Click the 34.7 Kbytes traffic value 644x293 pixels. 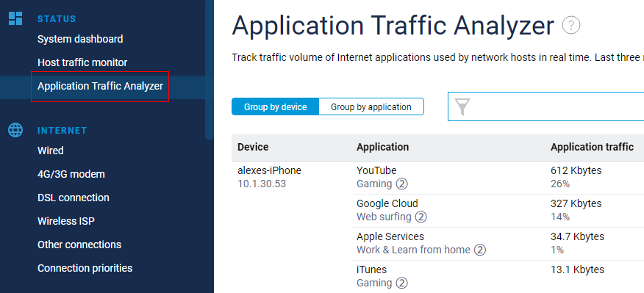tap(577, 236)
